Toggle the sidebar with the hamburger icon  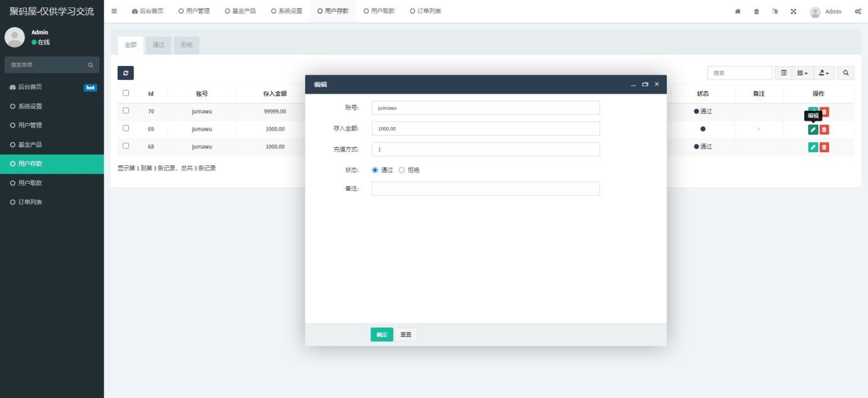[x=114, y=11]
